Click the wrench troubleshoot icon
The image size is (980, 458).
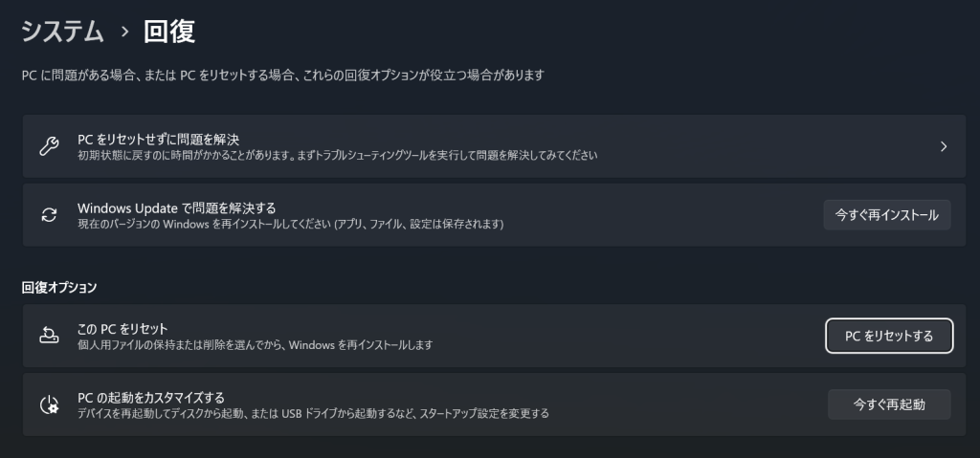pyautogui.click(x=49, y=146)
